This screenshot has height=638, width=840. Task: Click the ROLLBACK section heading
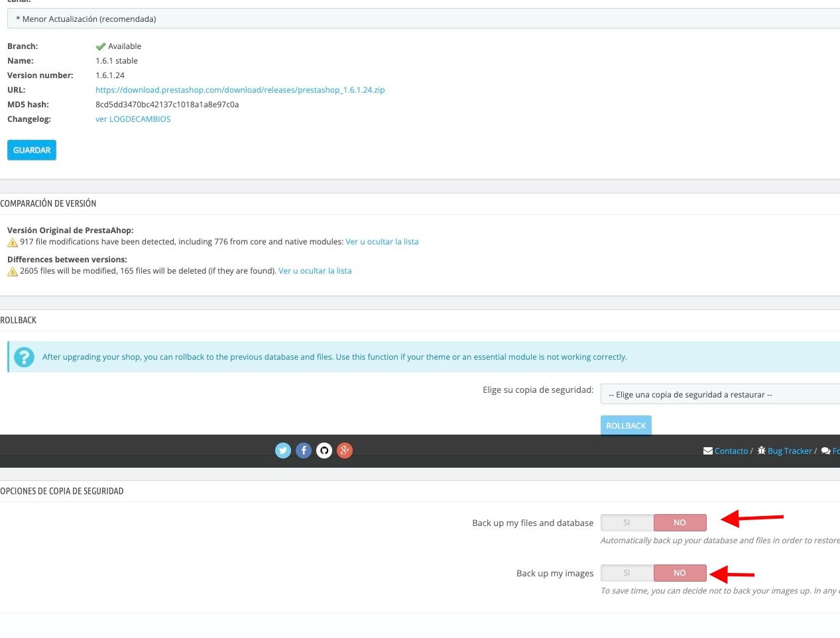19,320
